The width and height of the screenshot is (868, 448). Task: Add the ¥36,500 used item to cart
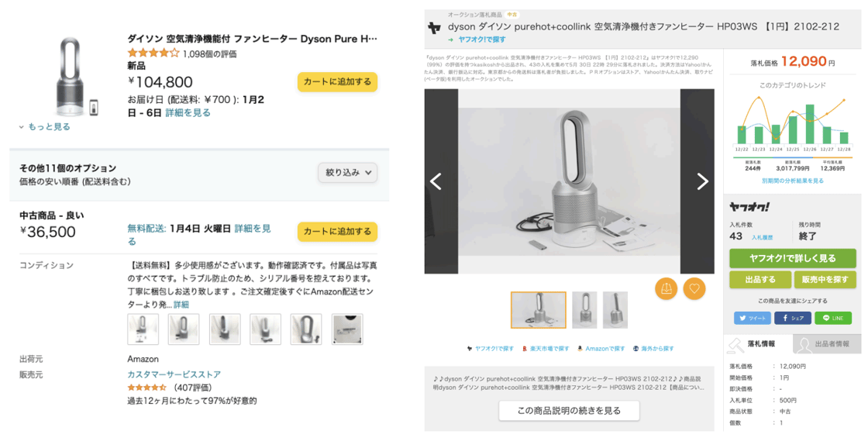click(337, 232)
